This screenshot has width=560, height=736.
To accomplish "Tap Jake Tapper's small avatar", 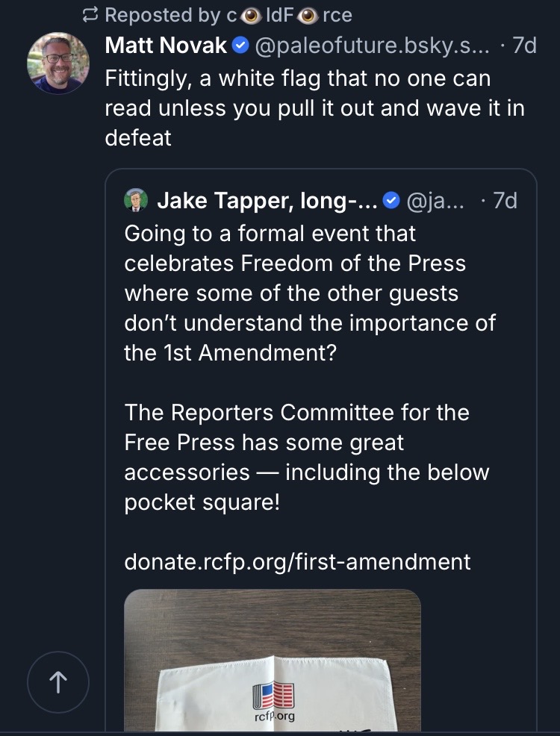I will pyautogui.click(x=135, y=201).
